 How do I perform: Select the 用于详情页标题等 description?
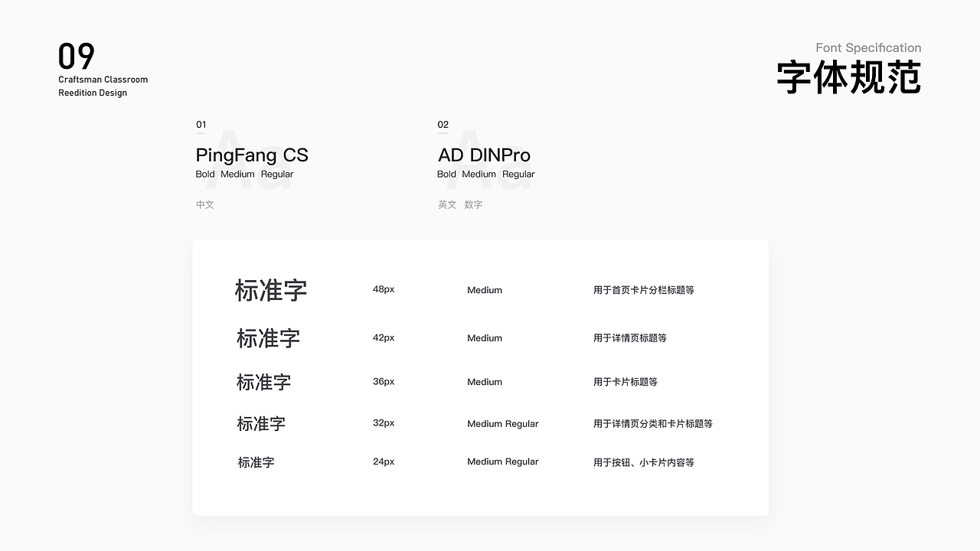(x=629, y=337)
